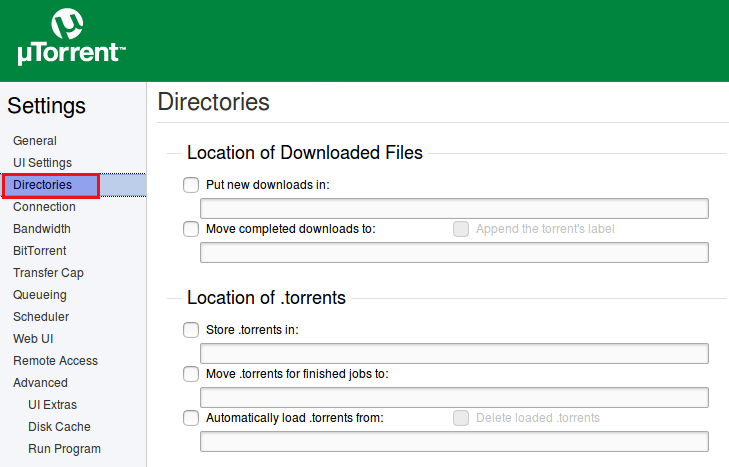This screenshot has width=729, height=467.
Task: Open Connection settings
Action: click(44, 207)
